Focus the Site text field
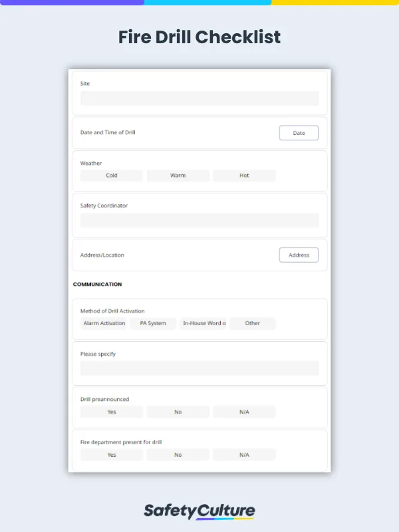The width and height of the screenshot is (399, 532). point(199,98)
